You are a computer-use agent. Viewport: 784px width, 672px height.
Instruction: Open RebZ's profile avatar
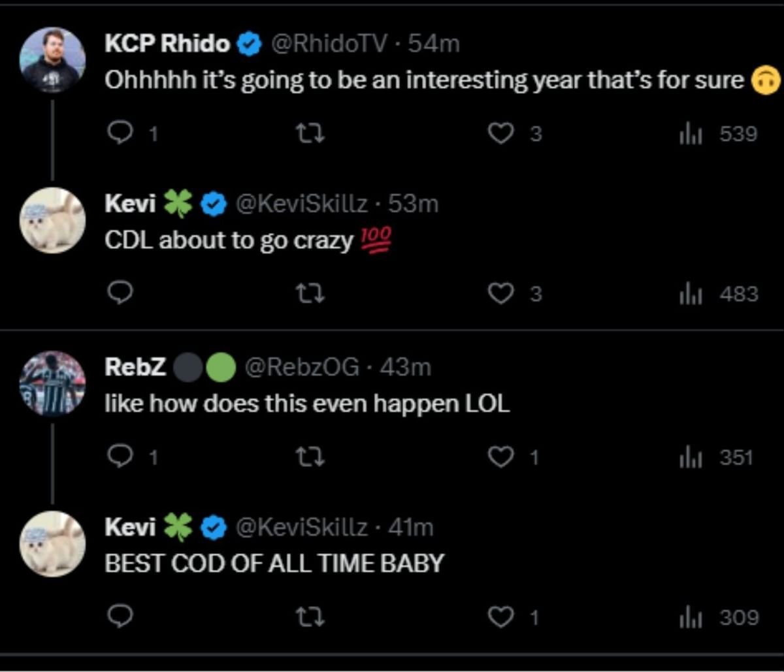[52, 384]
